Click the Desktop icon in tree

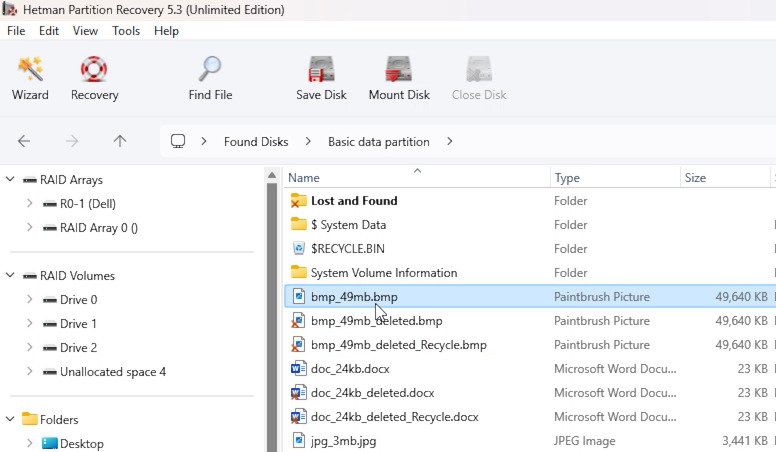(49, 443)
